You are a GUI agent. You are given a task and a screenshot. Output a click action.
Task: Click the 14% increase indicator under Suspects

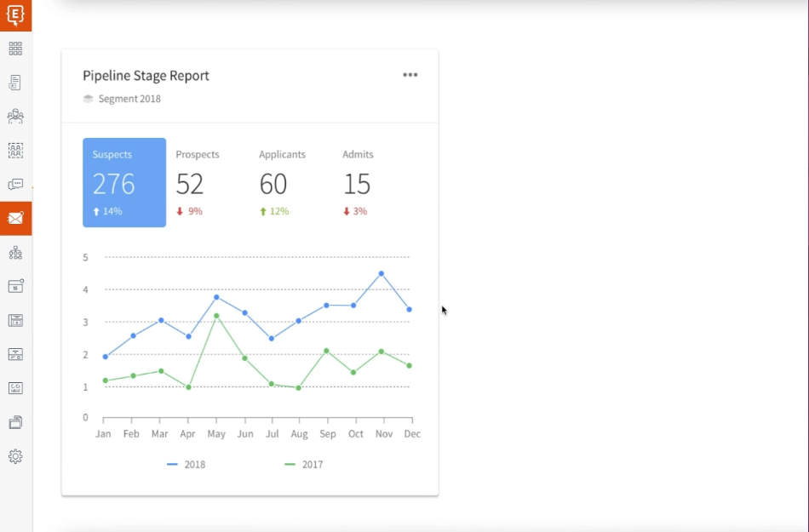pyautogui.click(x=107, y=211)
